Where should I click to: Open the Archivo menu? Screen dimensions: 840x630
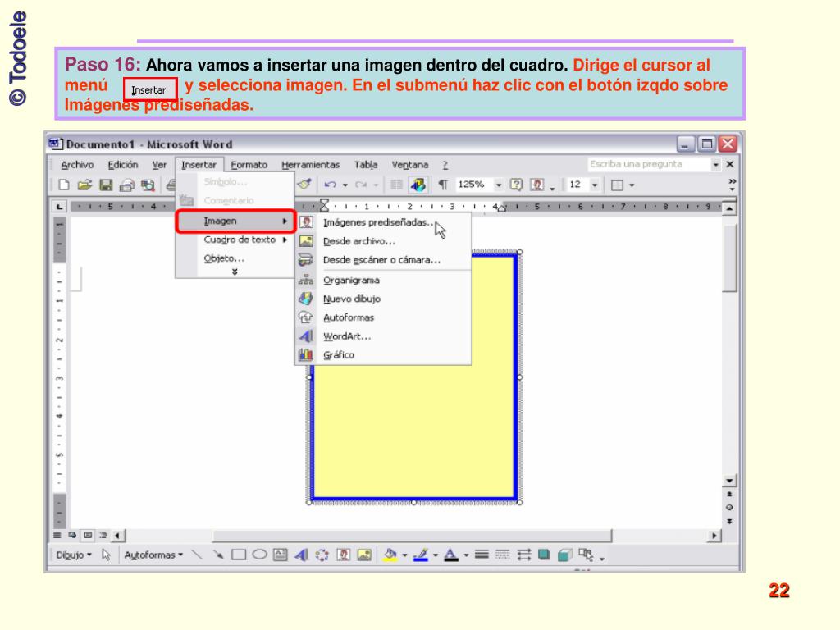(77, 164)
